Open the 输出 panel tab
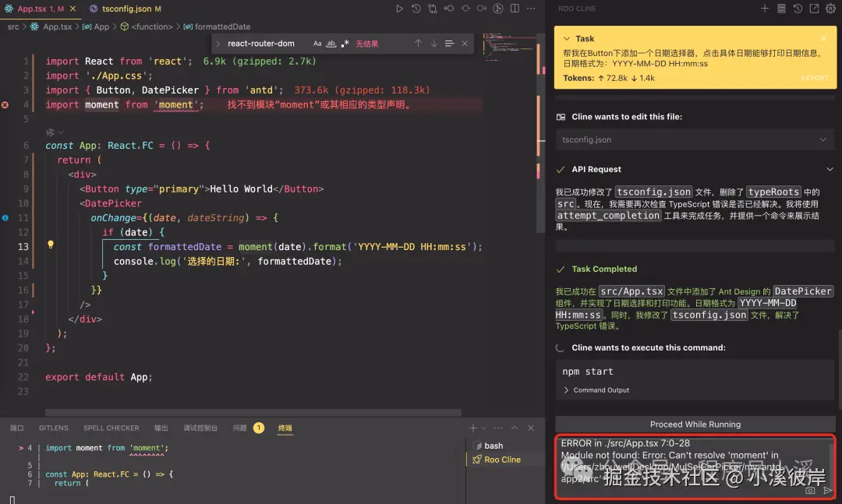Image resolution: width=842 pixels, height=504 pixels. click(161, 428)
